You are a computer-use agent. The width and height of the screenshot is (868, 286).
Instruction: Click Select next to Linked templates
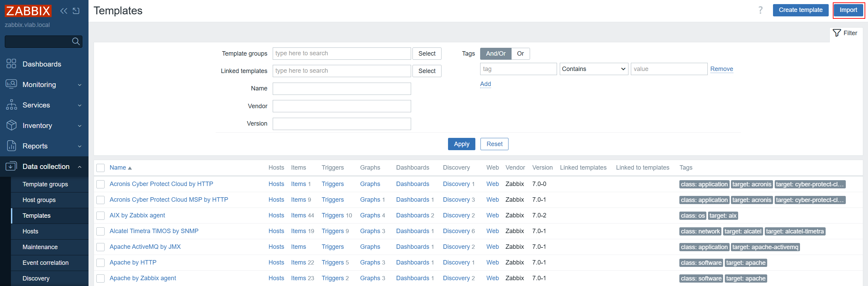point(427,71)
